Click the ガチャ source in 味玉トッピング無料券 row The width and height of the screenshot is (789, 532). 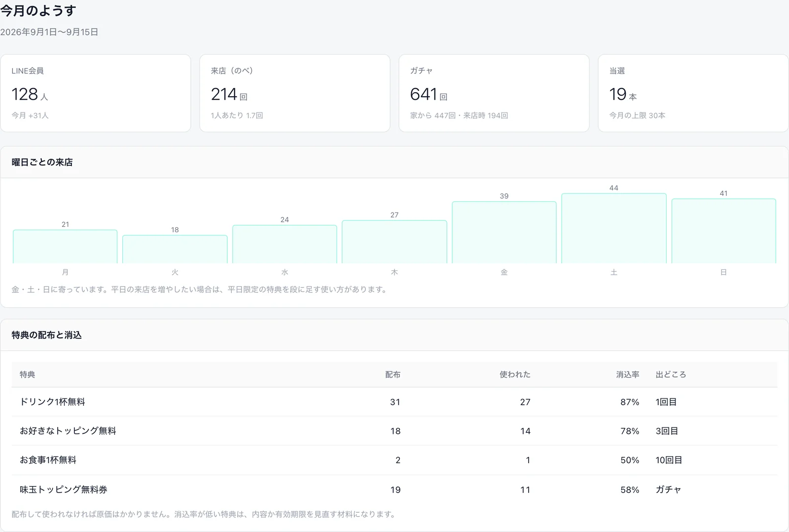(x=668, y=490)
